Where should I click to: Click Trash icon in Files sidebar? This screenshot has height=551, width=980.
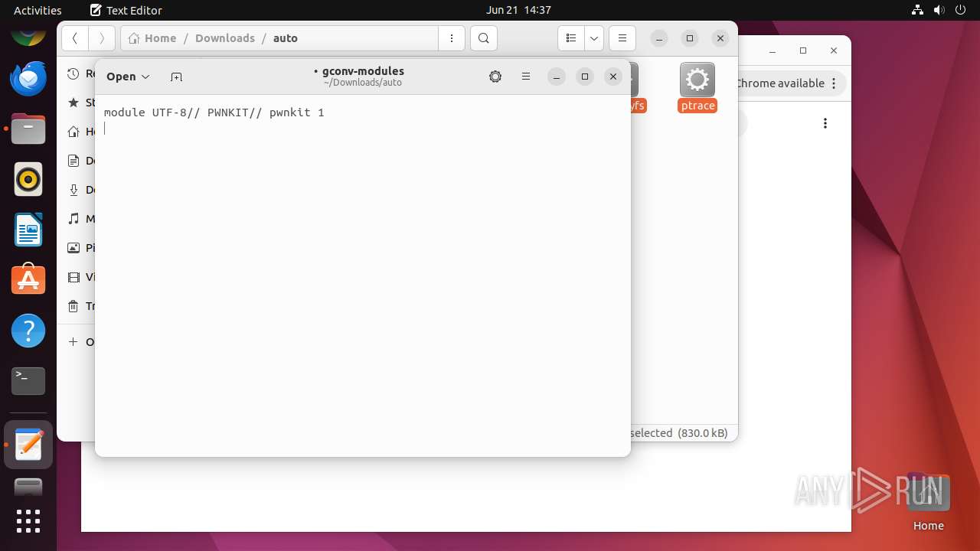tap(73, 306)
